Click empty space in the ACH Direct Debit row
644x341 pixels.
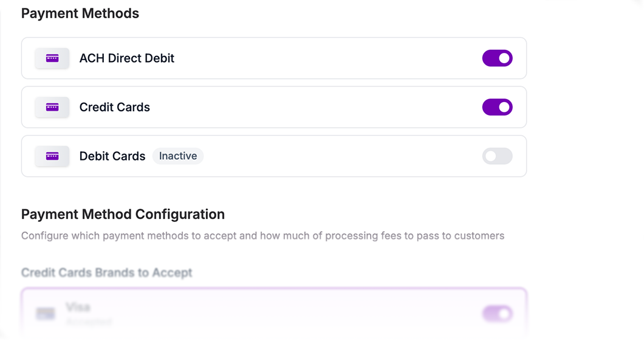point(328,58)
